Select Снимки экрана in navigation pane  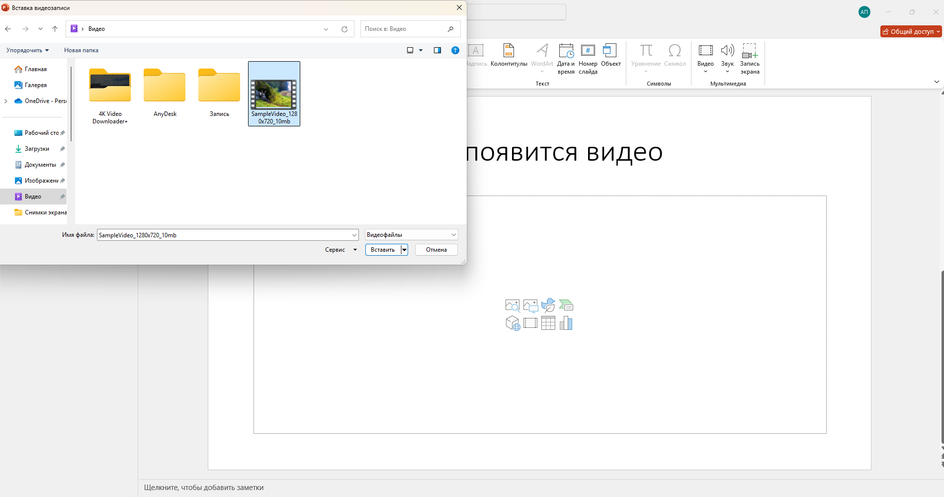point(40,212)
